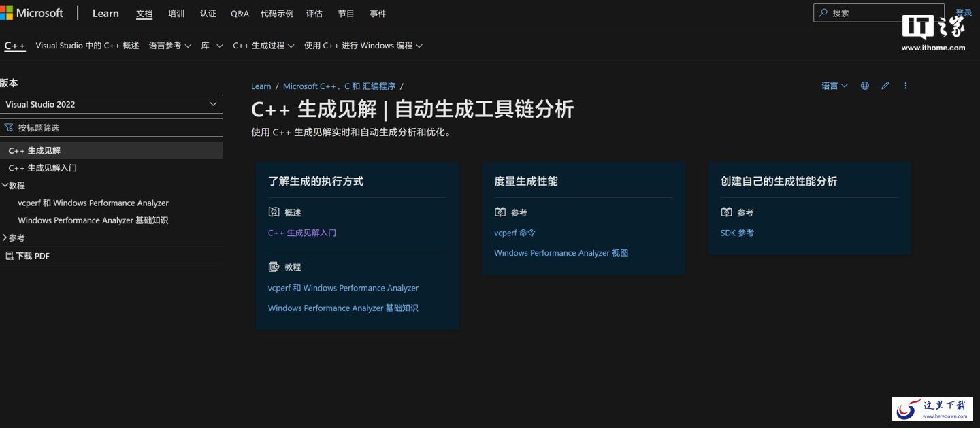
Task: Click the pencil edit icon
Action: (885, 86)
